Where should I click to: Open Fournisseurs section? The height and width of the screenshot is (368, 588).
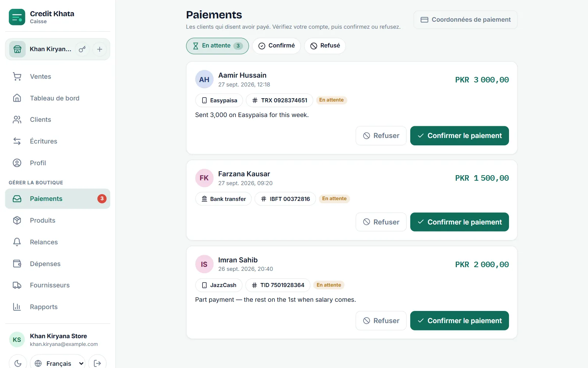58,285
